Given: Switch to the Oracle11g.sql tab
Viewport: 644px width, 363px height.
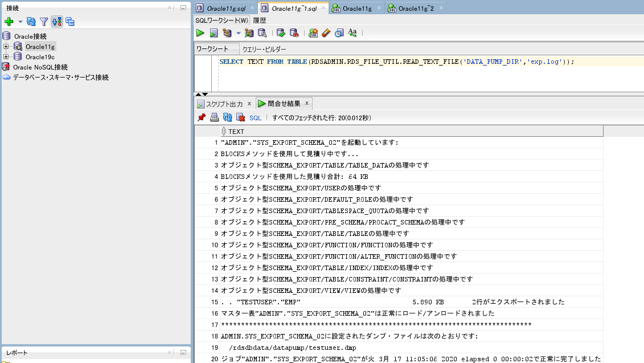Looking at the screenshot, I should 226,8.
